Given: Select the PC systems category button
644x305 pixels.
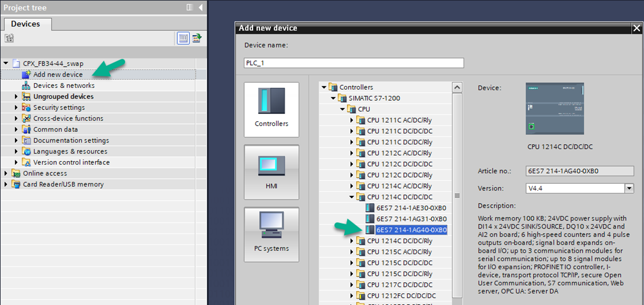Looking at the screenshot, I should click(271, 234).
